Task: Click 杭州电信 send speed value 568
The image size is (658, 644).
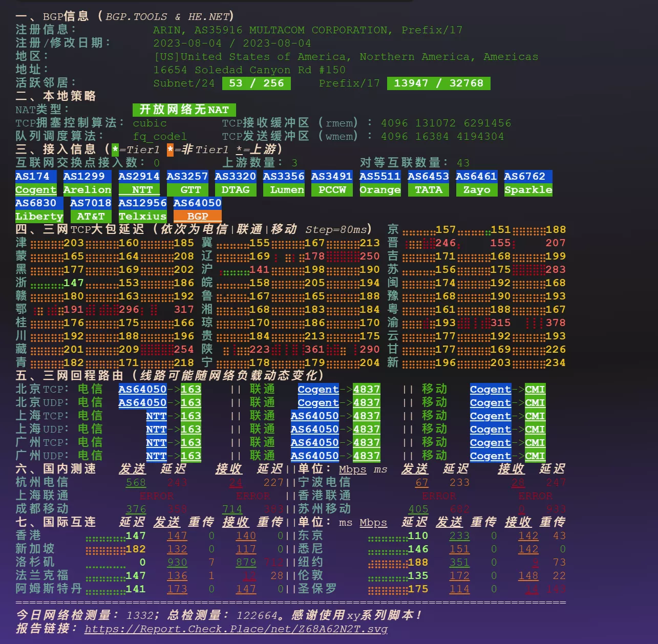Action: (x=136, y=483)
